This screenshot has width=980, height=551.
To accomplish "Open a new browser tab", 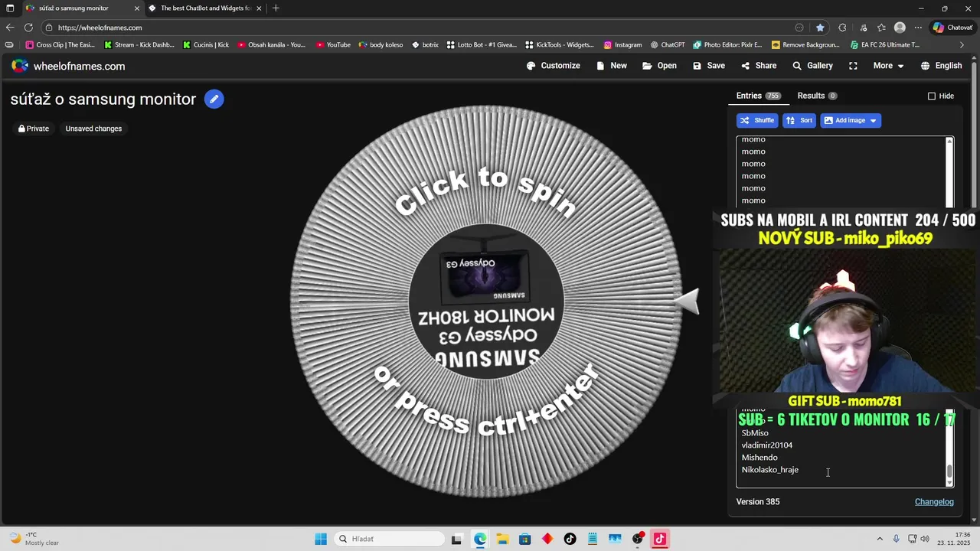I will click(276, 8).
